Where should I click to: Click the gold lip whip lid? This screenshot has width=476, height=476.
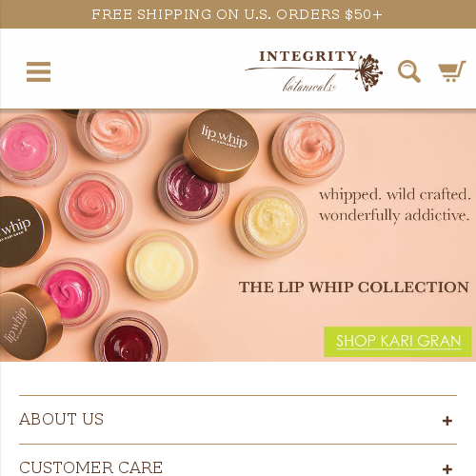point(221,146)
